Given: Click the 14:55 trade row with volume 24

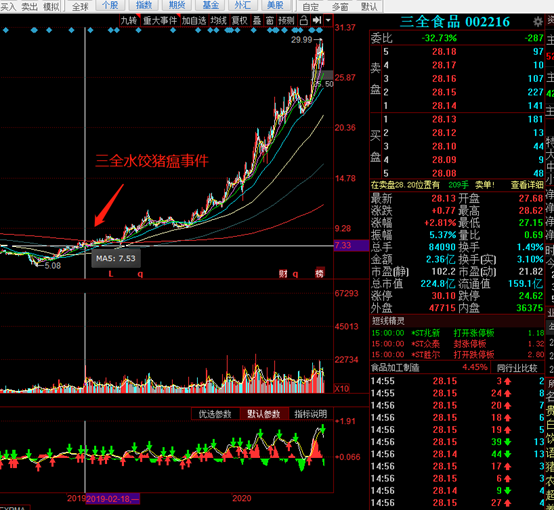Looking at the screenshot, I should tap(458, 393).
